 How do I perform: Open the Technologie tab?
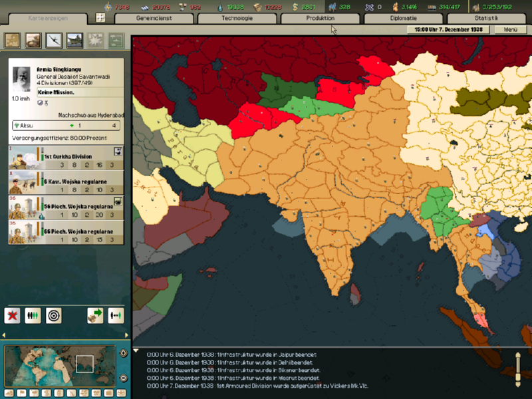pyautogui.click(x=237, y=19)
